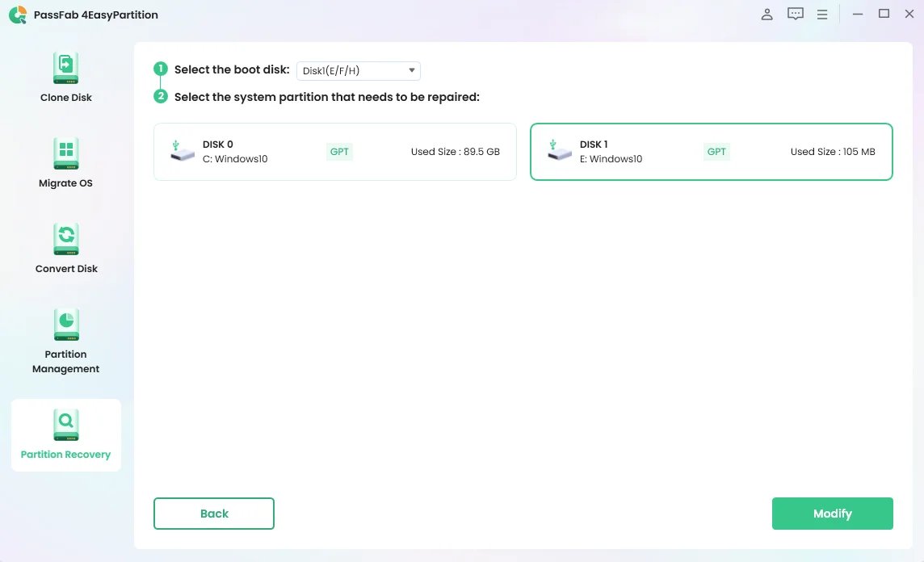Maximize the application window

coord(884,15)
